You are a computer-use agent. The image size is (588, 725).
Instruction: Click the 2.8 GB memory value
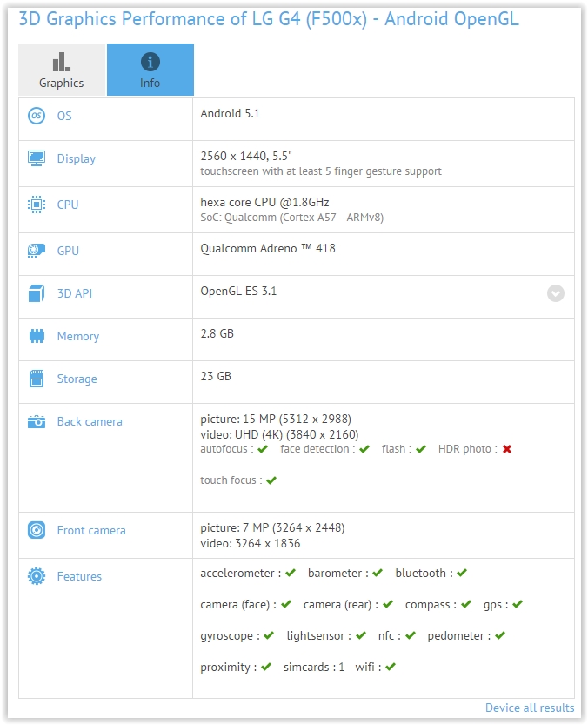tap(217, 334)
